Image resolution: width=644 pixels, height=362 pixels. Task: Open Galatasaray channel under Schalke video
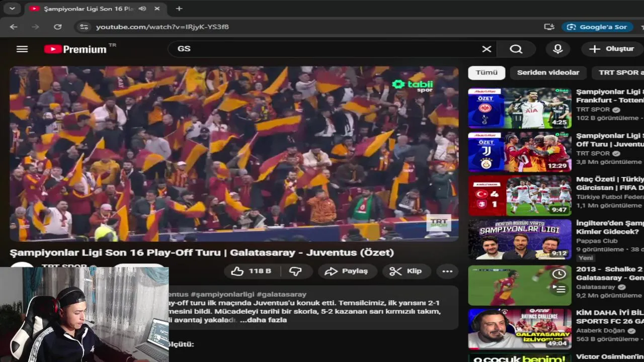pyautogui.click(x=596, y=287)
